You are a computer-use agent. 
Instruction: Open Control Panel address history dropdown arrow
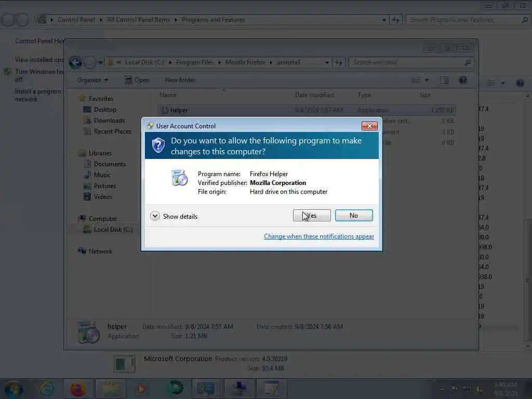pyautogui.click(x=384, y=20)
